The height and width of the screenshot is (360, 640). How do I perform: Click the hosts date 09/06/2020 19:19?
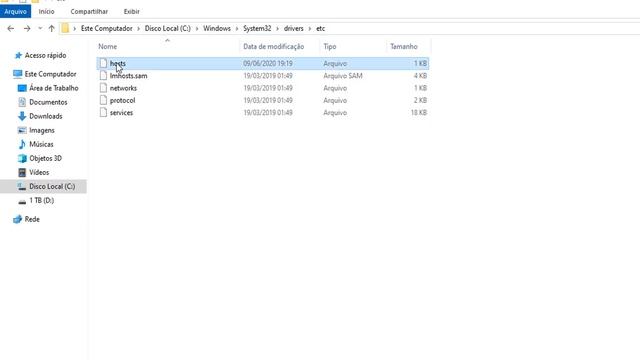(x=268, y=64)
